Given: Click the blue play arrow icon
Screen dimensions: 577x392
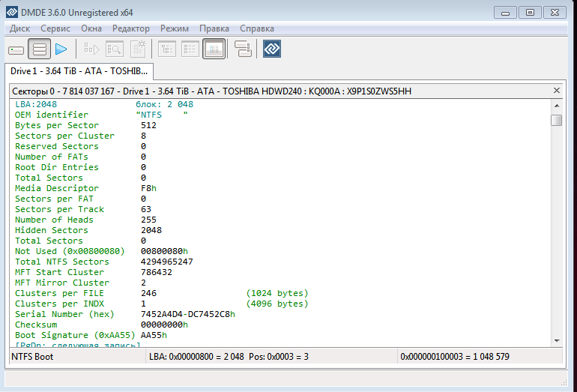Looking at the screenshot, I should click(61, 49).
